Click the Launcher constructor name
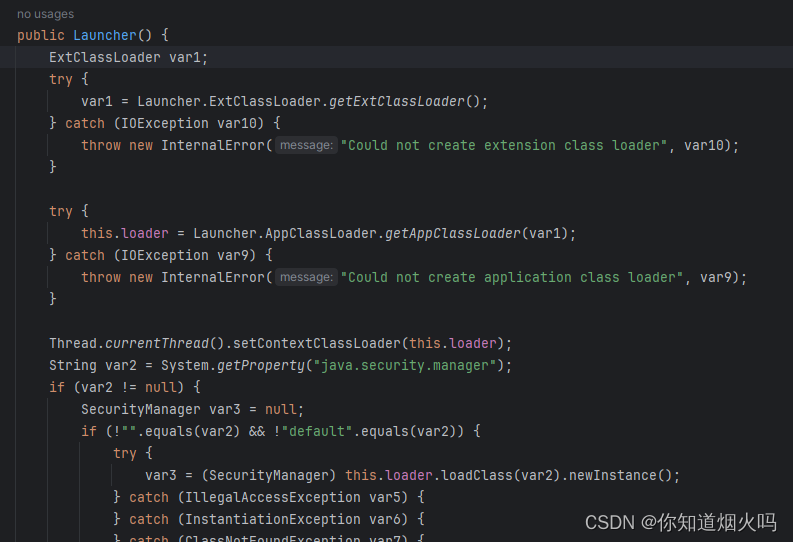The width and height of the screenshot is (793, 542). (105, 35)
